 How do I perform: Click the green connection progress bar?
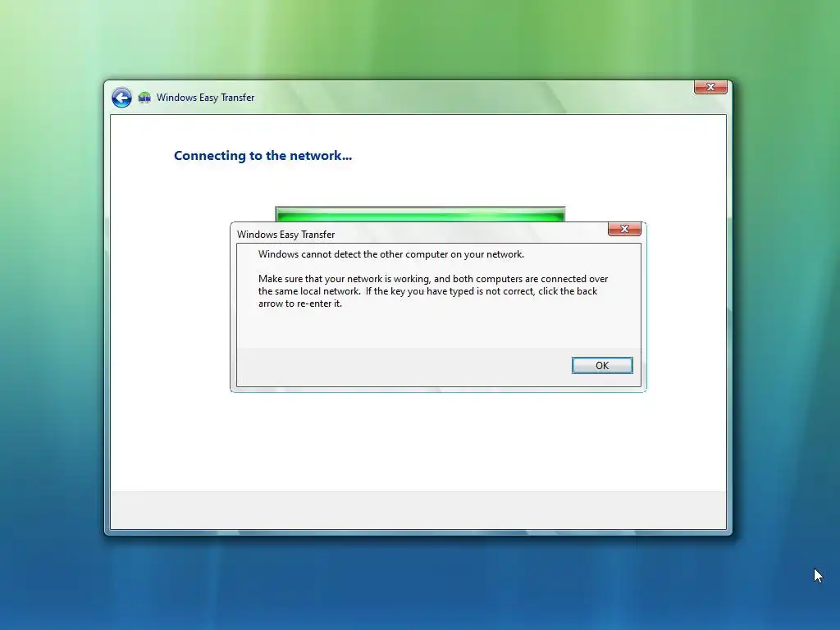pos(420,214)
